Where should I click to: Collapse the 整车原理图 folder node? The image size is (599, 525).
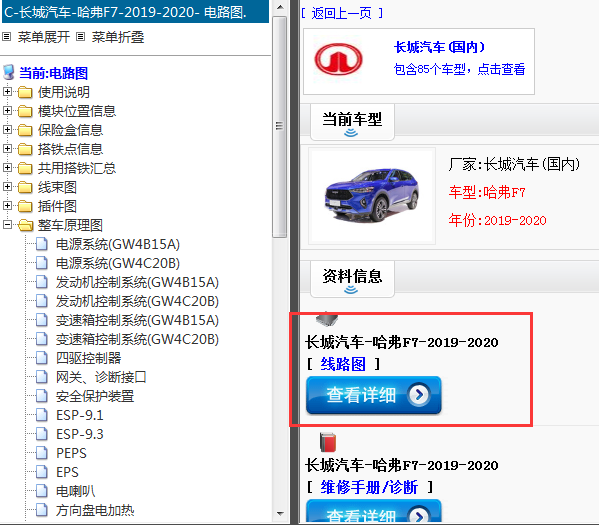(x=7, y=225)
